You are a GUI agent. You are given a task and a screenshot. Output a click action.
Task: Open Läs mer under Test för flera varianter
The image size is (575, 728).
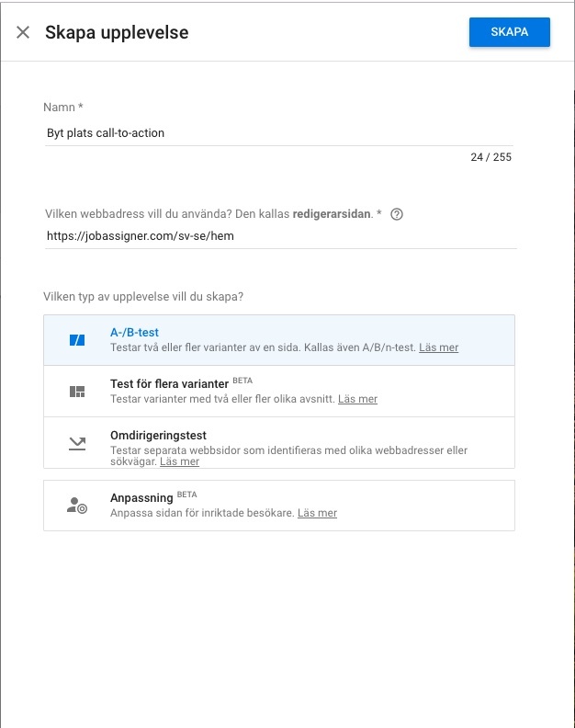(357, 399)
